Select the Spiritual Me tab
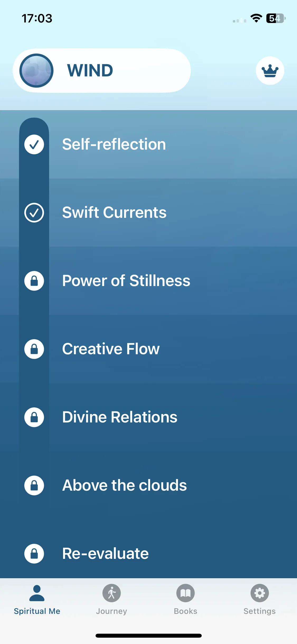 click(x=37, y=600)
